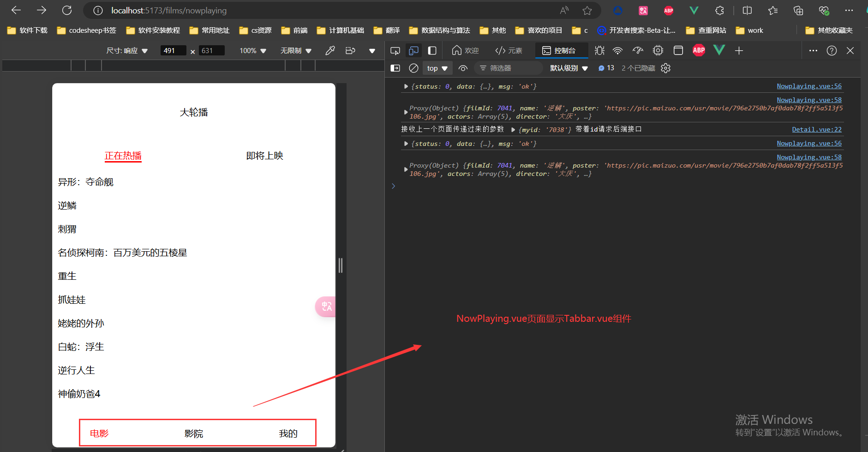Click the film 逆鳞 in list
The width and height of the screenshot is (868, 452).
tap(67, 206)
